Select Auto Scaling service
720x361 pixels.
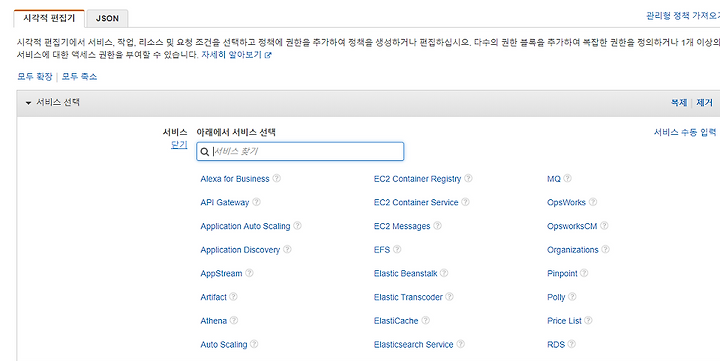pyautogui.click(x=224, y=344)
